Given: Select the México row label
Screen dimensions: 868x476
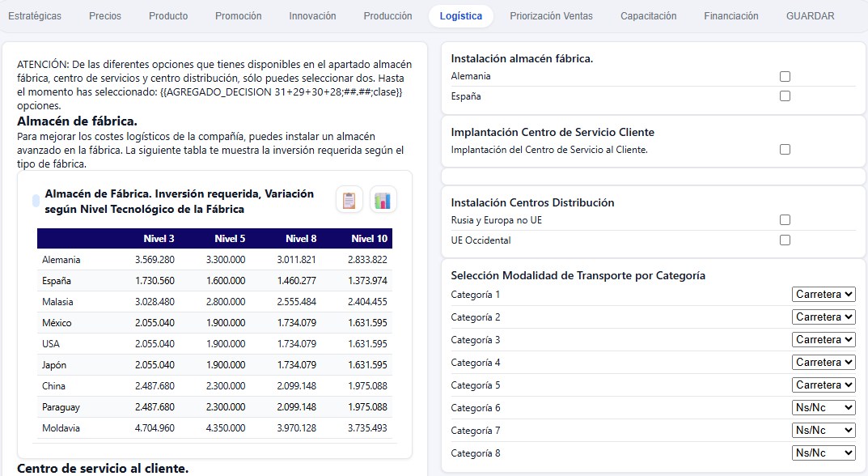Looking at the screenshot, I should 57,323.
